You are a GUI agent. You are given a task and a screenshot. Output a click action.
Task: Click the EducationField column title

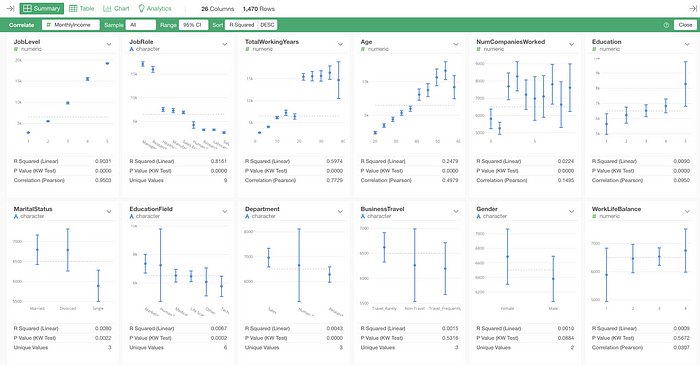pyautogui.click(x=151, y=209)
